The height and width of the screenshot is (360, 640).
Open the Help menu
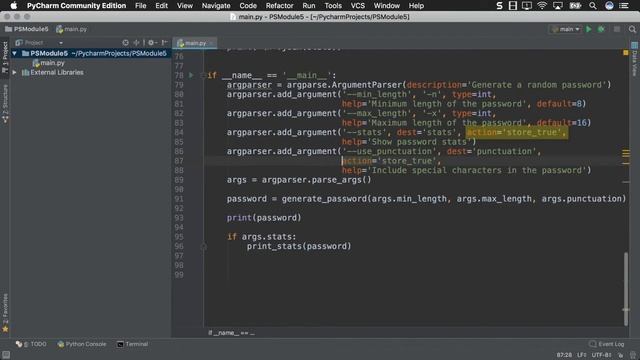(x=416, y=6)
